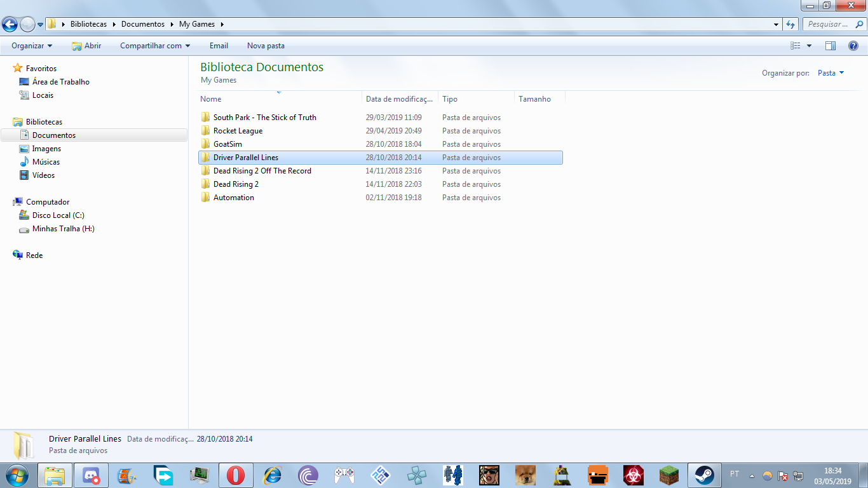The image size is (868, 488).
Task: Select the Dead Rising 2 Off The Record folder icon
Action: click(205, 171)
